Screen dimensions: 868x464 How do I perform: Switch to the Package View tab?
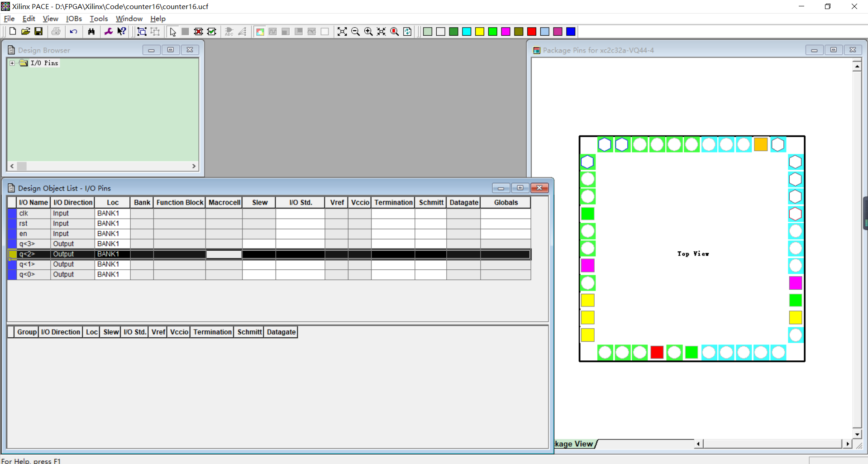(574, 444)
